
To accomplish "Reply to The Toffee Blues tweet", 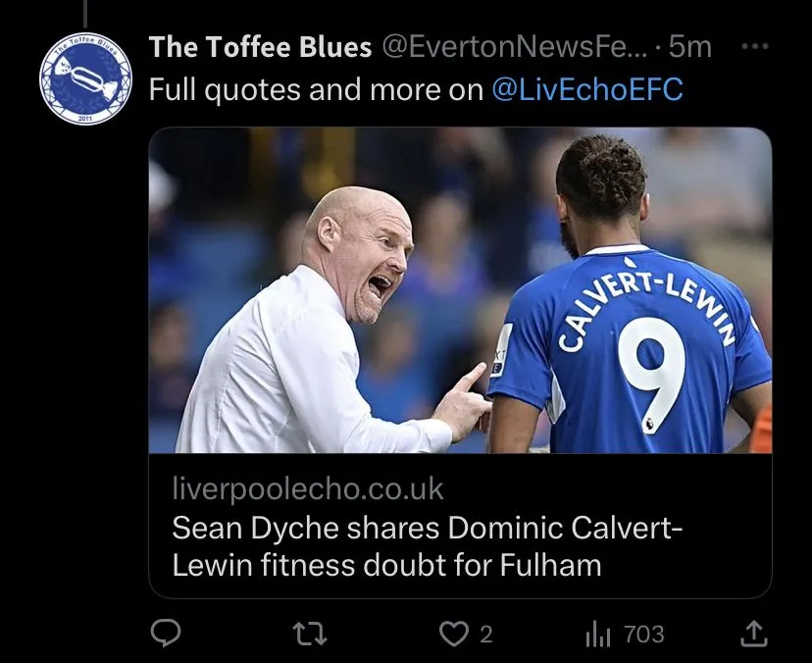I will 164,635.
